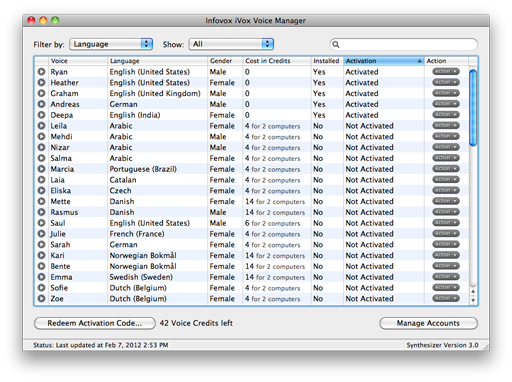Play a preview of the Salma voice
This screenshot has width=512, height=382.
point(41,158)
